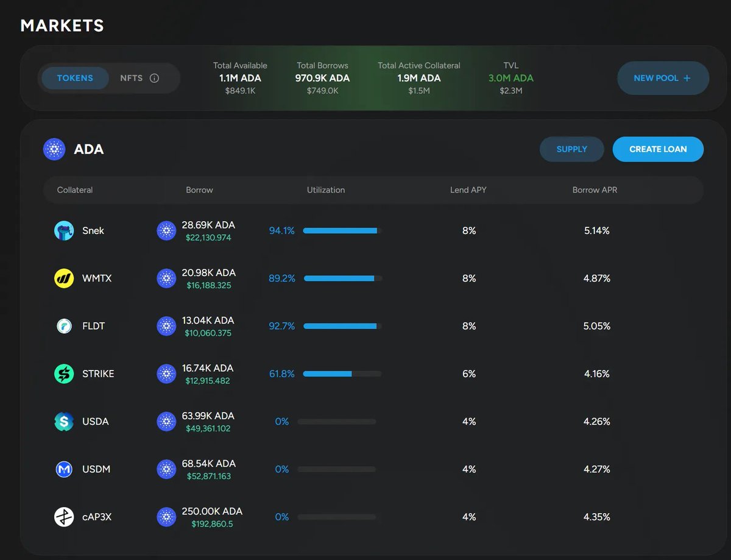Click the ADA borrow icon in USDM row
Image resolution: width=731 pixels, height=560 pixels.
pos(166,469)
